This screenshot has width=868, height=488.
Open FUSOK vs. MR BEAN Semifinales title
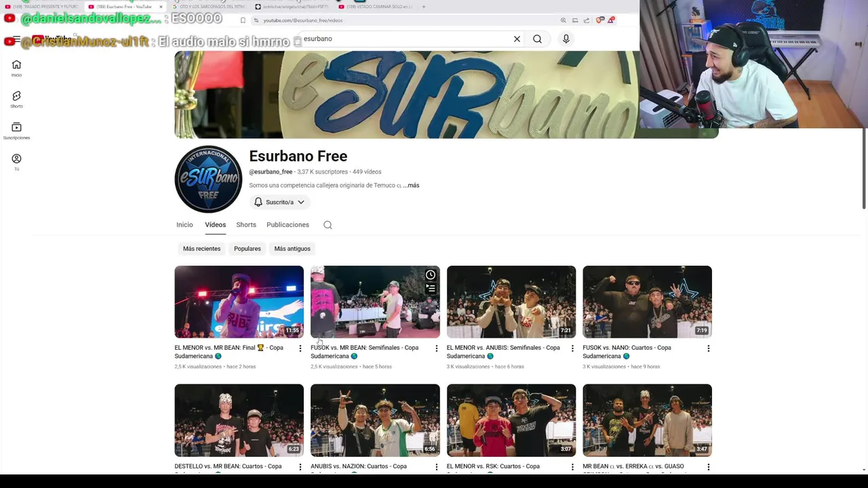(364, 352)
